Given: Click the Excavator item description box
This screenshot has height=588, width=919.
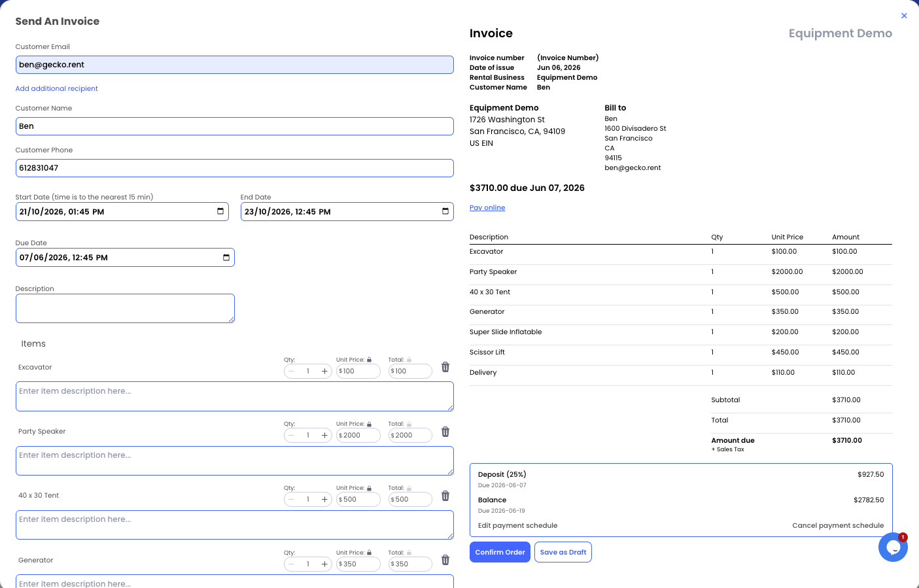Looking at the screenshot, I should [x=235, y=396].
